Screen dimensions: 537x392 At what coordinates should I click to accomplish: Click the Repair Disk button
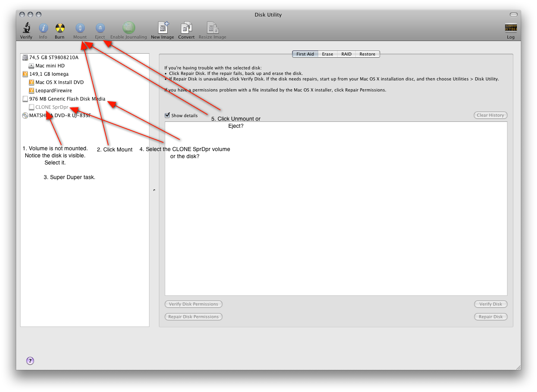coord(491,317)
